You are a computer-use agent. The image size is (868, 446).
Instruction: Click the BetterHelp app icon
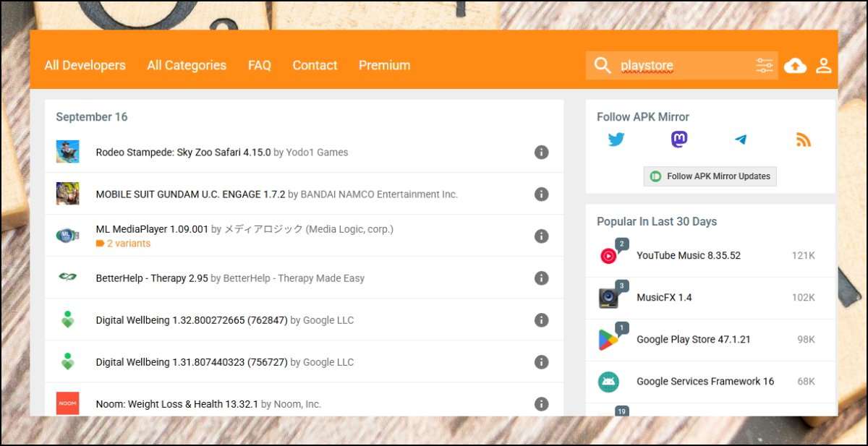pos(67,277)
